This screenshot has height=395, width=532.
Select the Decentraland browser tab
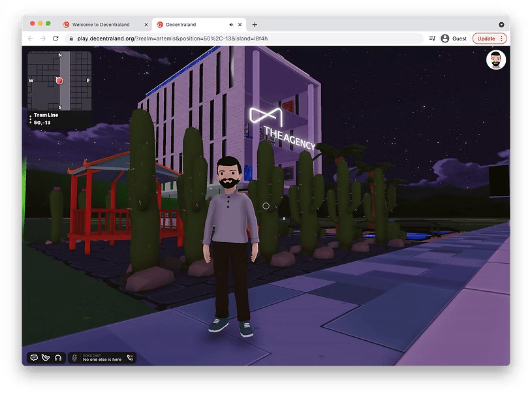[189, 25]
